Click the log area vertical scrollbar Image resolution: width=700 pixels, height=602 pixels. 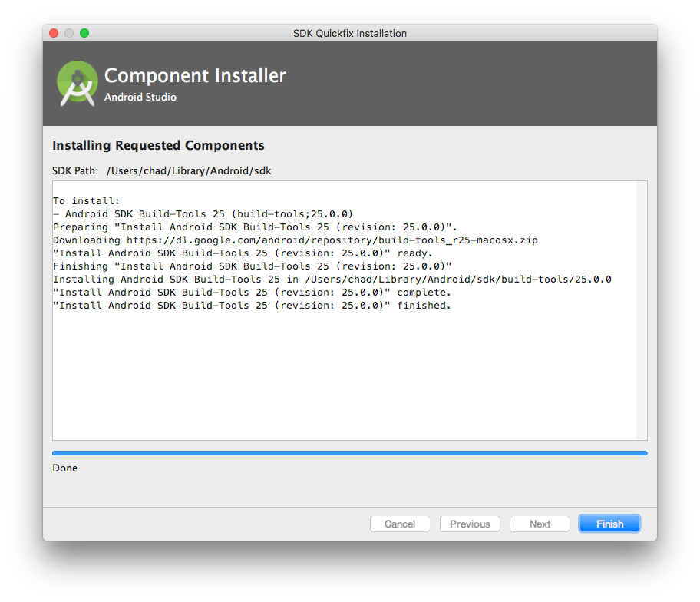[x=642, y=310]
